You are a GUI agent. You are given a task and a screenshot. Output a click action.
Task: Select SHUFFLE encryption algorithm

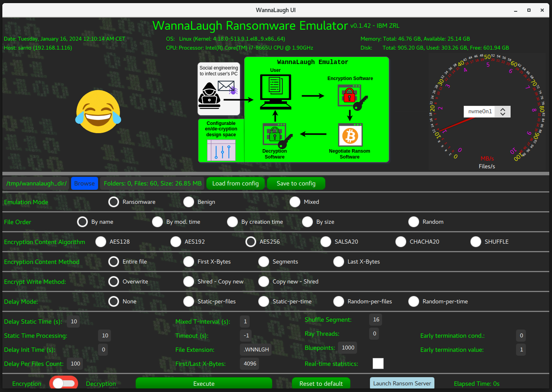click(476, 242)
